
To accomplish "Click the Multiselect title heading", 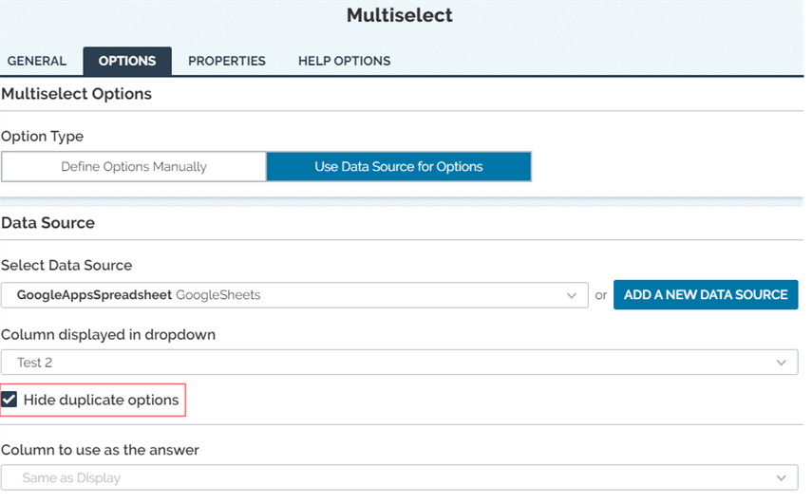I will pos(400,15).
